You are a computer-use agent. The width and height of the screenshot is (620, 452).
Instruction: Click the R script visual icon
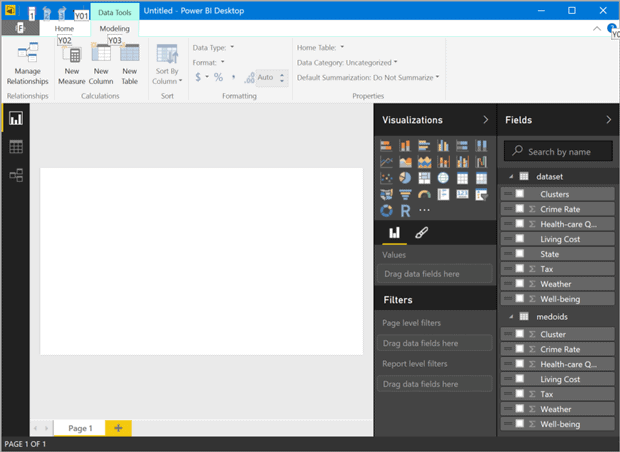point(405,210)
